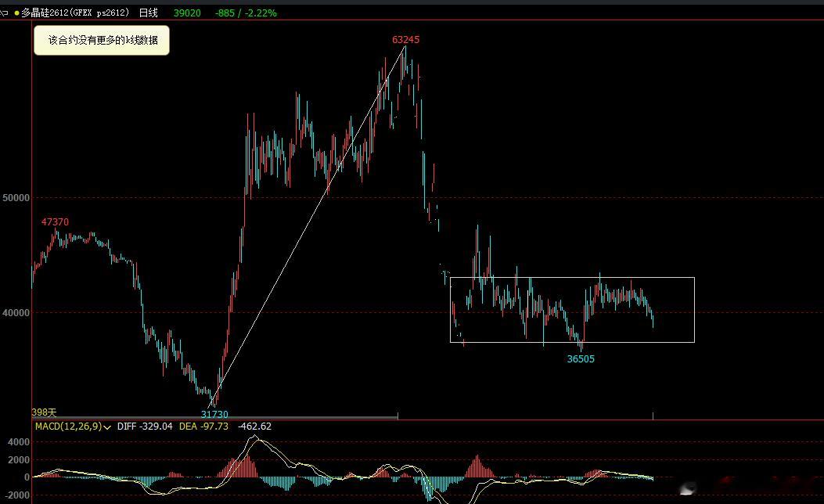Click the 31730 low price marker

214,414
